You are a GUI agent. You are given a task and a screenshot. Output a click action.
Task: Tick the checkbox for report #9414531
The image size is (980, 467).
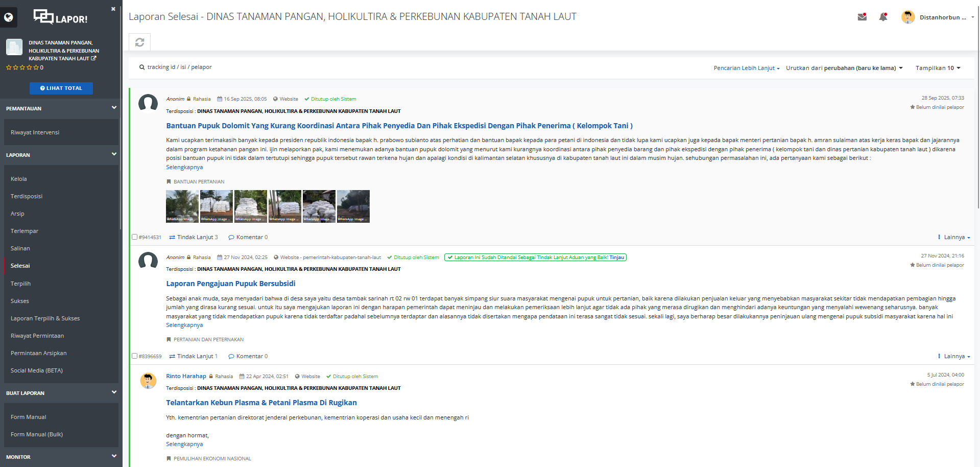[x=135, y=237]
